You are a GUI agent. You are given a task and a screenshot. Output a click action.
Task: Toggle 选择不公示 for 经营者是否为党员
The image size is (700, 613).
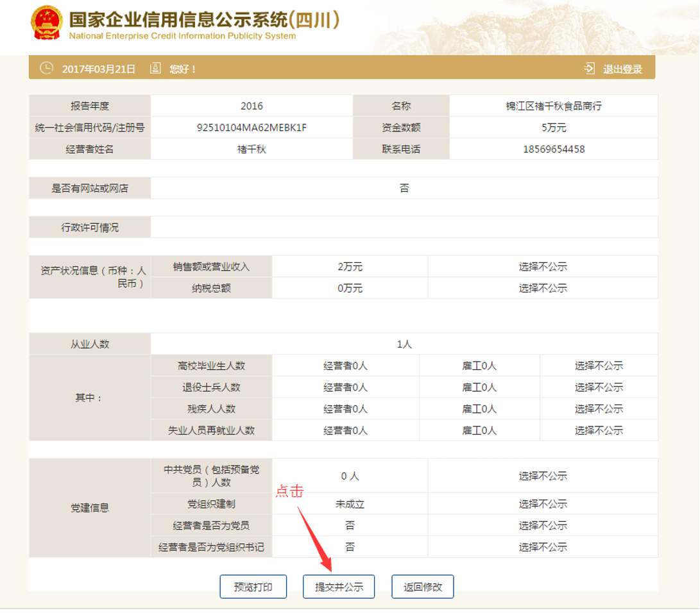(x=542, y=525)
